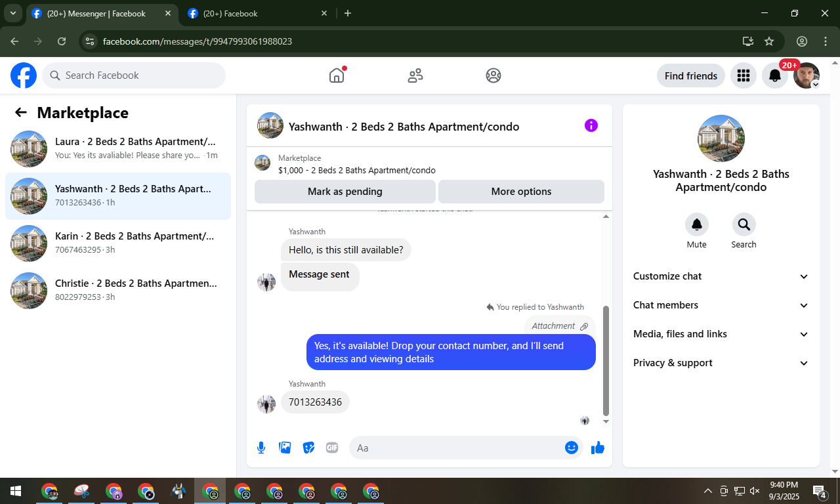Expand Media, files and links section

click(721, 334)
